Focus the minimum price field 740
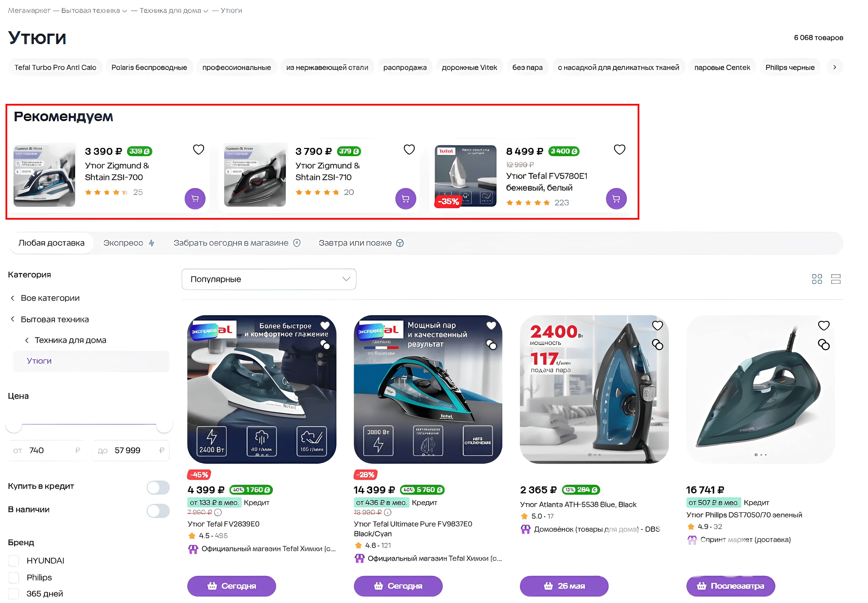The image size is (868, 603). 47,451
